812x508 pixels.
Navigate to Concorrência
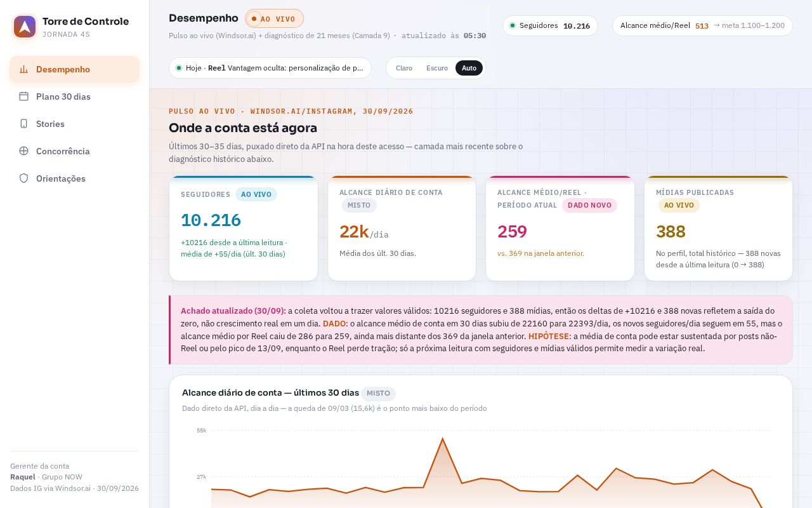74,151
